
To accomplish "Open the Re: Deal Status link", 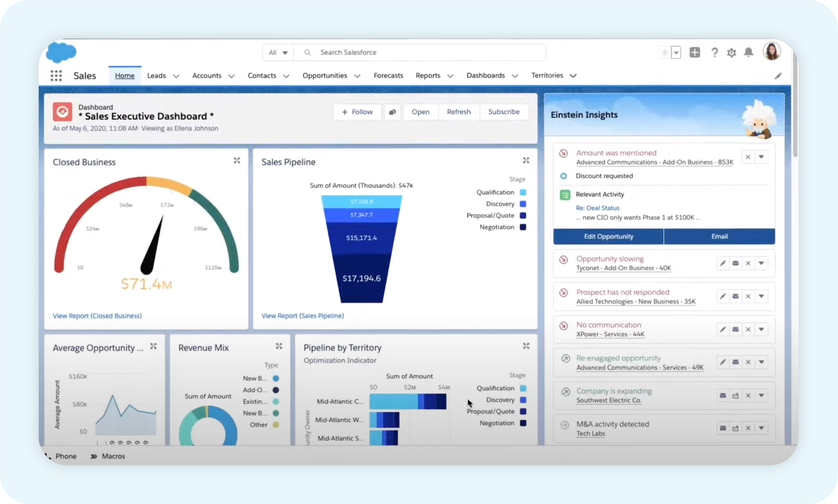I will coord(597,208).
